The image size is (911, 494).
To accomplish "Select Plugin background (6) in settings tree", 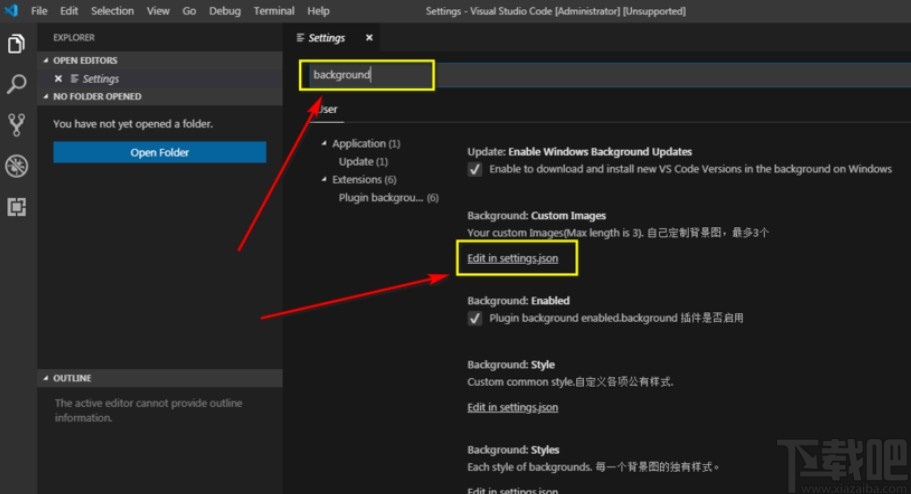I will (x=389, y=198).
